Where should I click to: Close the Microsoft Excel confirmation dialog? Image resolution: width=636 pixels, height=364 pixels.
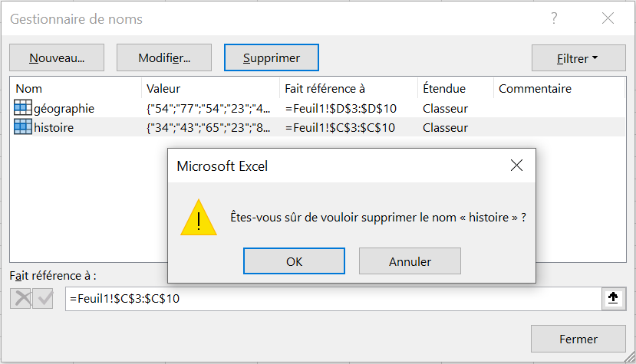coord(516,166)
